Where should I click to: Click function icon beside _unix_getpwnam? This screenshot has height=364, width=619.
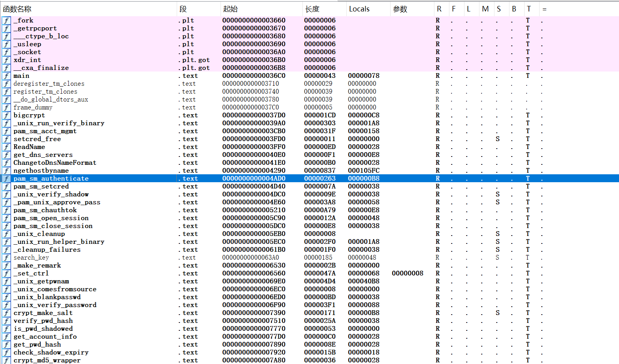[x=6, y=281]
